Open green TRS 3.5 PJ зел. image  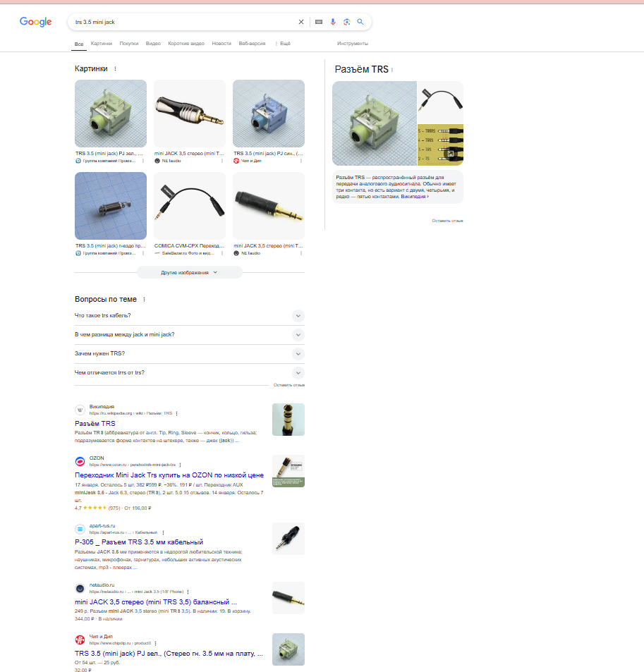[111, 114]
